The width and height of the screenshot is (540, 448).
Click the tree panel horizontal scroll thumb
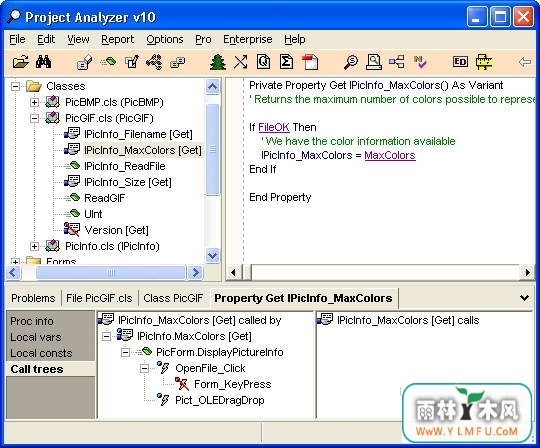pyautogui.click(x=111, y=273)
